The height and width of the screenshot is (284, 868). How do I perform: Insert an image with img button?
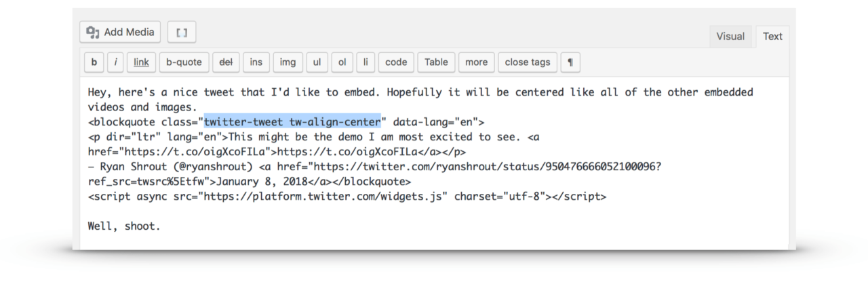pyautogui.click(x=288, y=62)
